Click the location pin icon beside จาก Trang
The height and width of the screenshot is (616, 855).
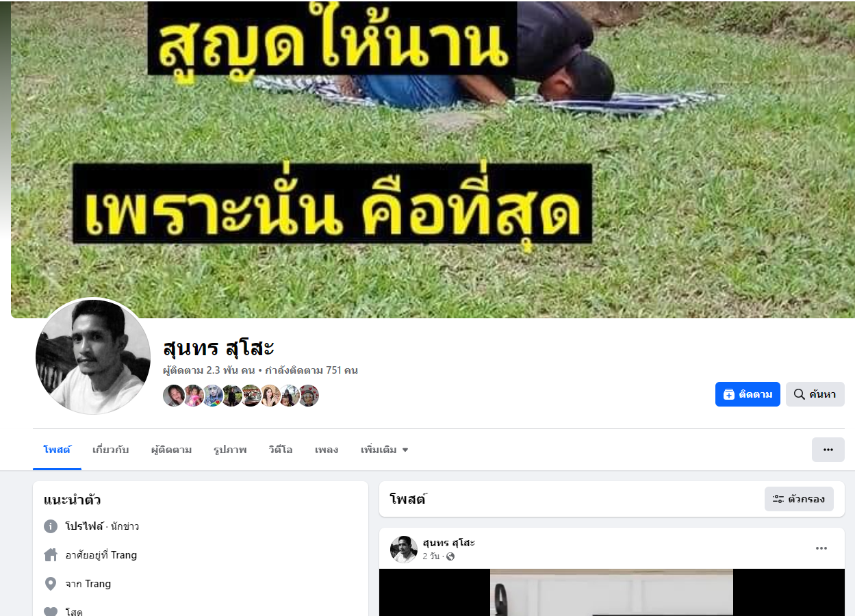click(x=51, y=584)
